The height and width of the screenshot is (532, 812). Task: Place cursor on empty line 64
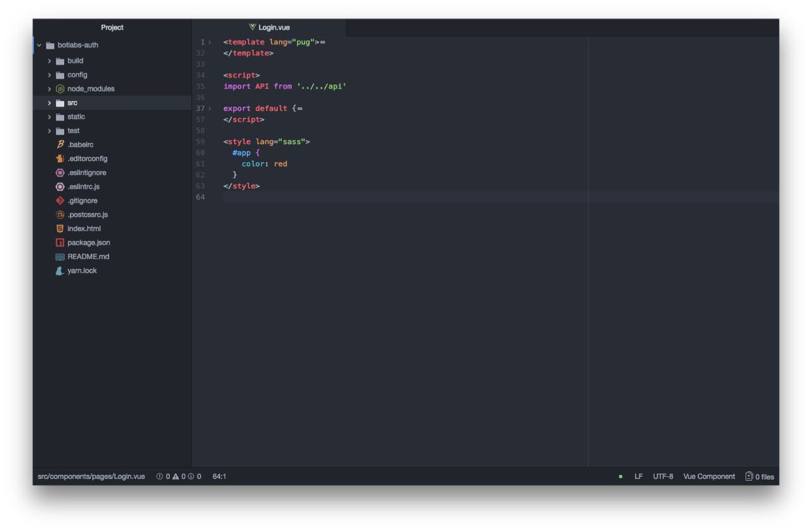pyautogui.click(x=500, y=197)
